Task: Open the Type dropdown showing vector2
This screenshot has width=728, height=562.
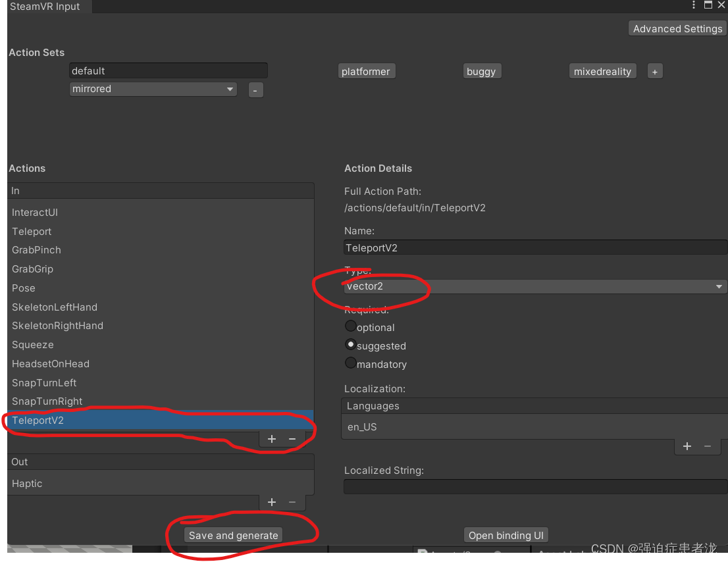Action: pyautogui.click(x=533, y=286)
